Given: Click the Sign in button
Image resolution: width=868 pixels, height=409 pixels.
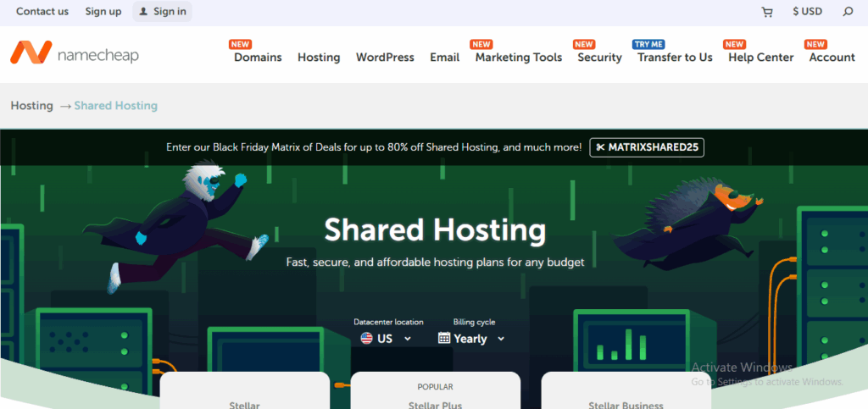Looking at the screenshot, I should point(162,12).
